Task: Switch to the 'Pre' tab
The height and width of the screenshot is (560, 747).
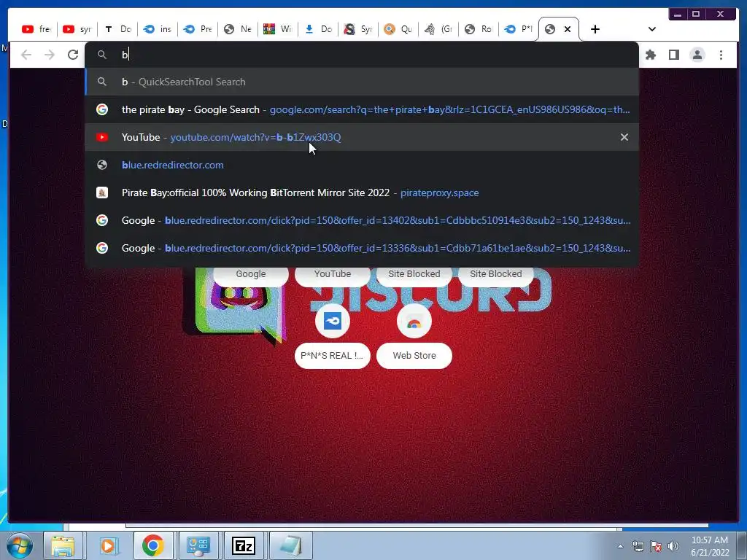Action: [x=198, y=29]
